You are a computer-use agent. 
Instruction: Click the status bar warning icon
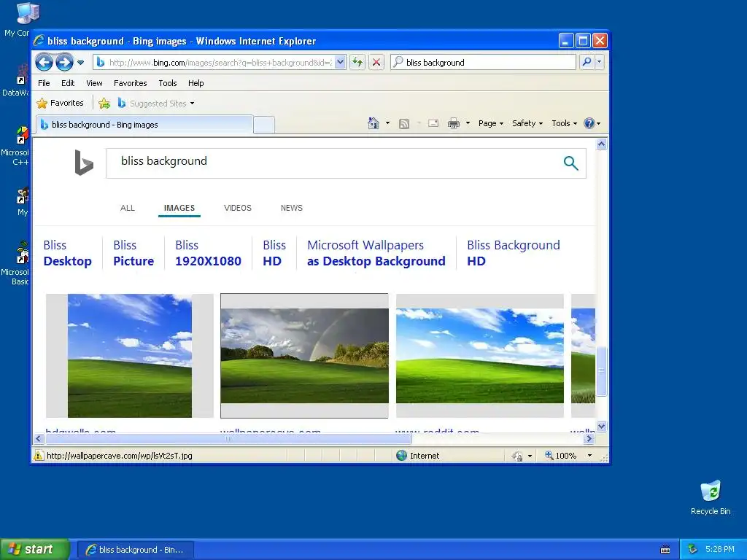click(x=38, y=456)
